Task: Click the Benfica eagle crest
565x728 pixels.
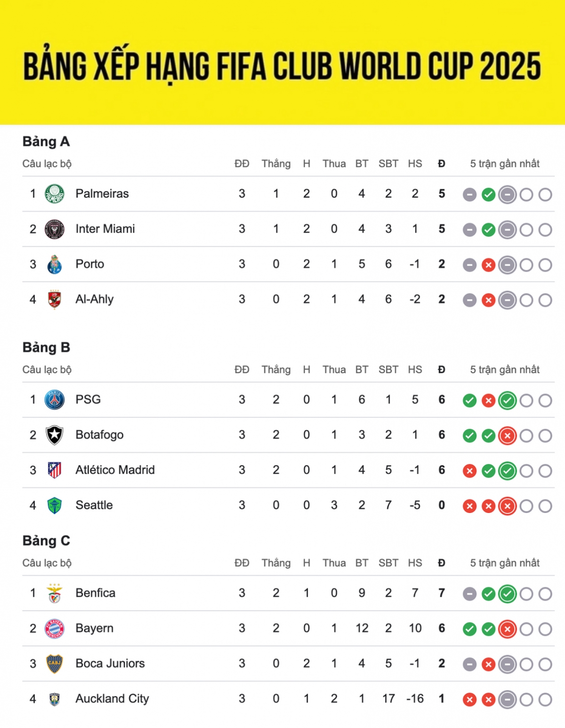Action: pyautogui.click(x=55, y=593)
